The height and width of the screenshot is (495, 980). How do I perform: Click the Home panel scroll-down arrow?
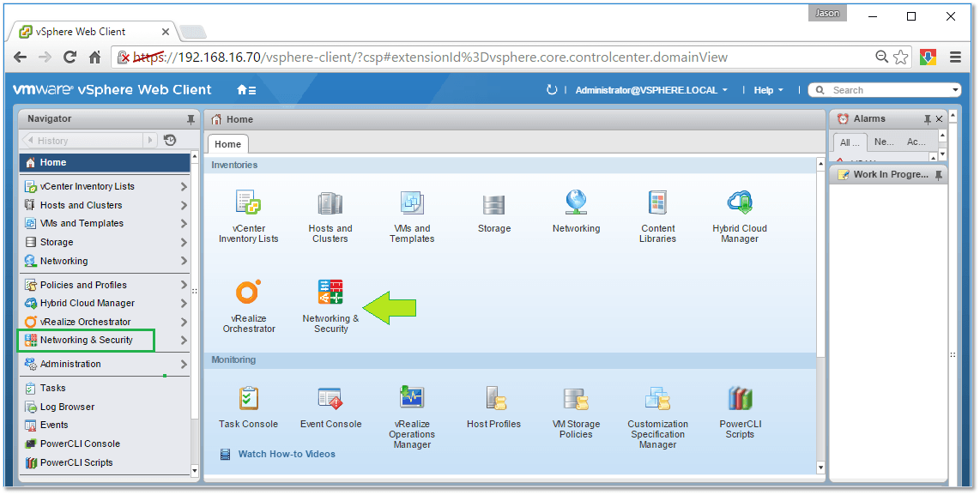pos(820,468)
